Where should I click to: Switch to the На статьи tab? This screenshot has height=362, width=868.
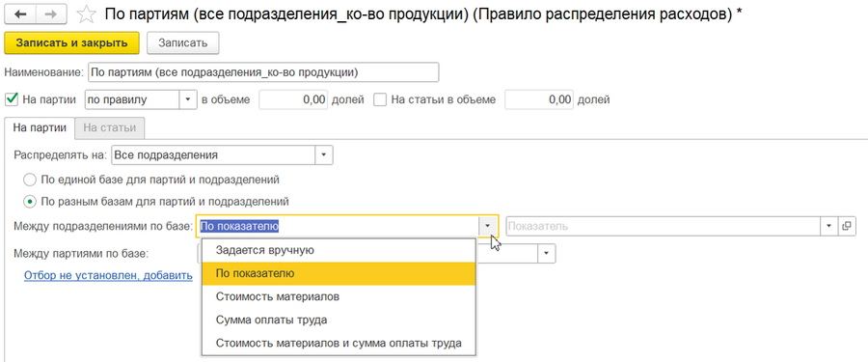tap(110, 127)
